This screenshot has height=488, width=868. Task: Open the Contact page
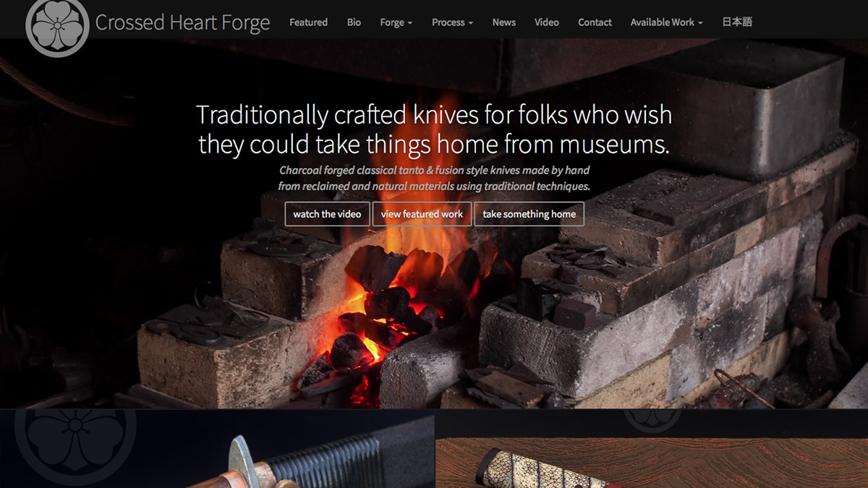[x=595, y=22]
